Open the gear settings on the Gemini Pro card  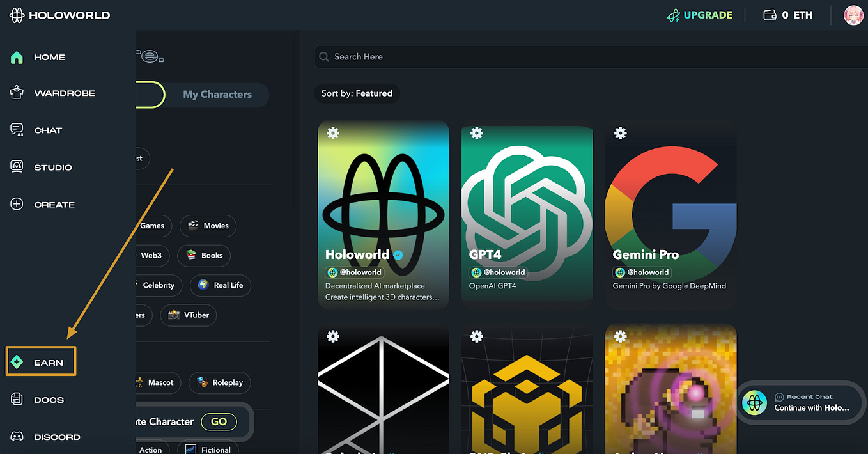pyautogui.click(x=620, y=133)
